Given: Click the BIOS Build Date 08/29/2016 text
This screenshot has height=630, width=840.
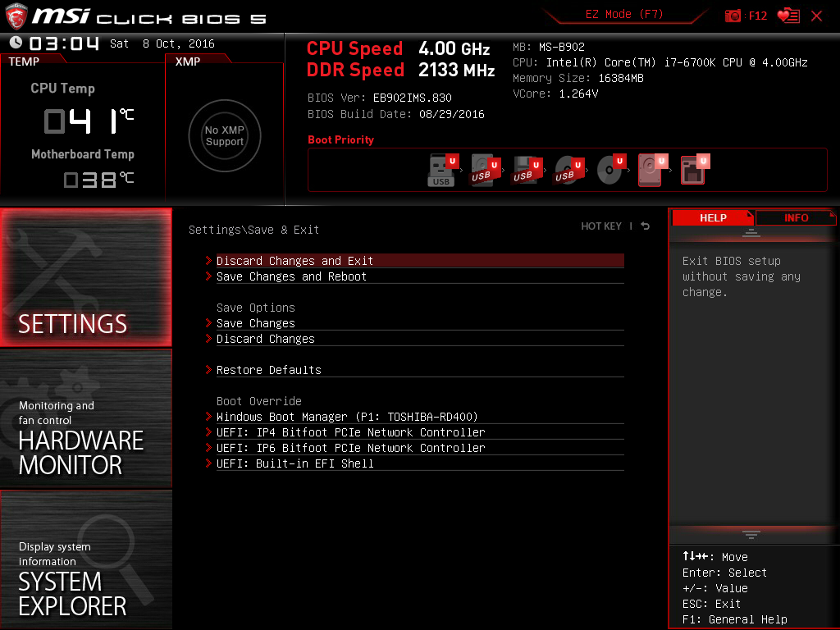Looking at the screenshot, I should tap(396, 114).
